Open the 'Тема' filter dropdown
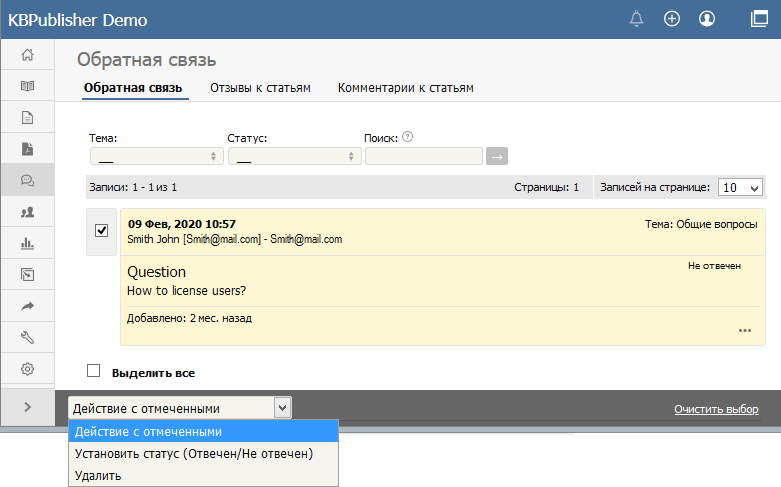Image resolution: width=781 pixels, height=487 pixels. pyautogui.click(x=155, y=156)
